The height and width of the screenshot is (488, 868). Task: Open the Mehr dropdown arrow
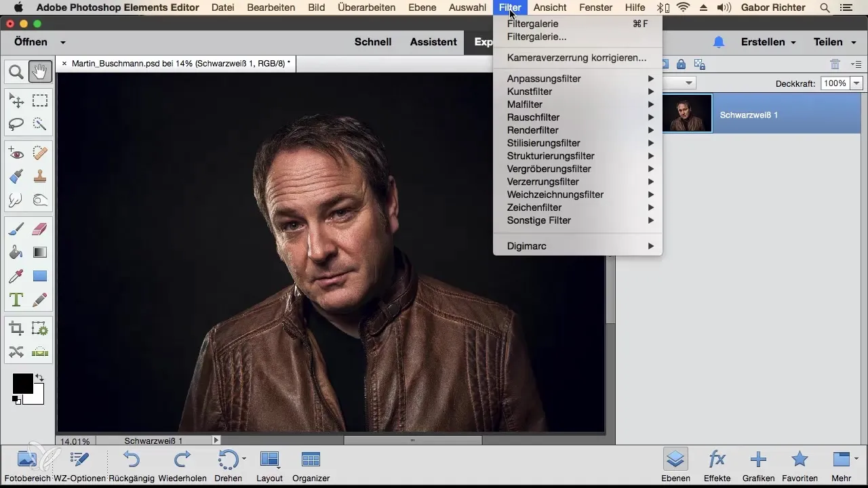856,459
